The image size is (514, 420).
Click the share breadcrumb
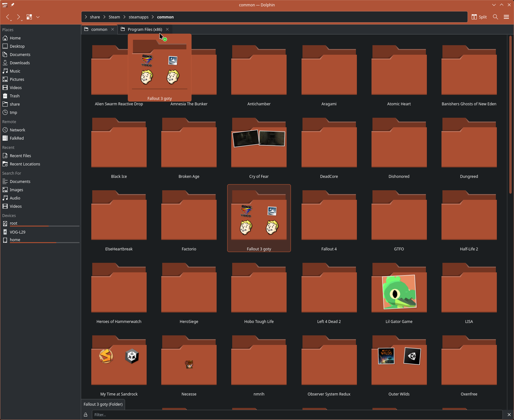pyautogui.click(x=95, y=17)
